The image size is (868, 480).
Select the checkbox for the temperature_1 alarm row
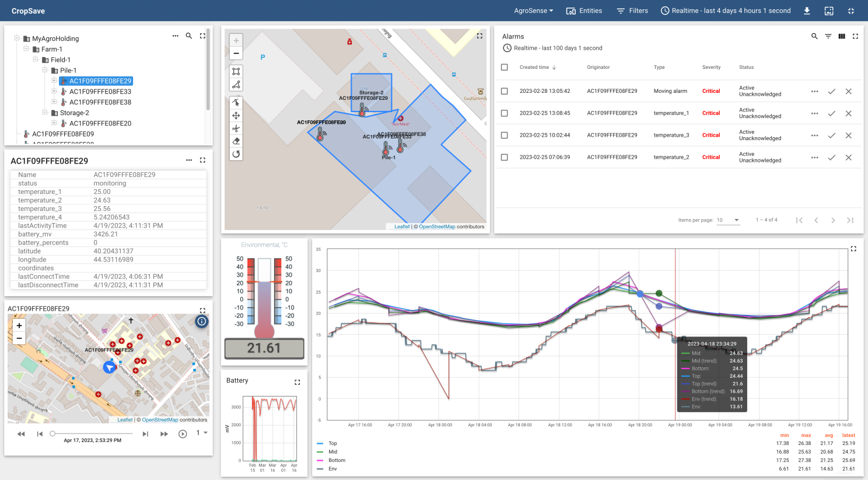(x=505, y=113)
